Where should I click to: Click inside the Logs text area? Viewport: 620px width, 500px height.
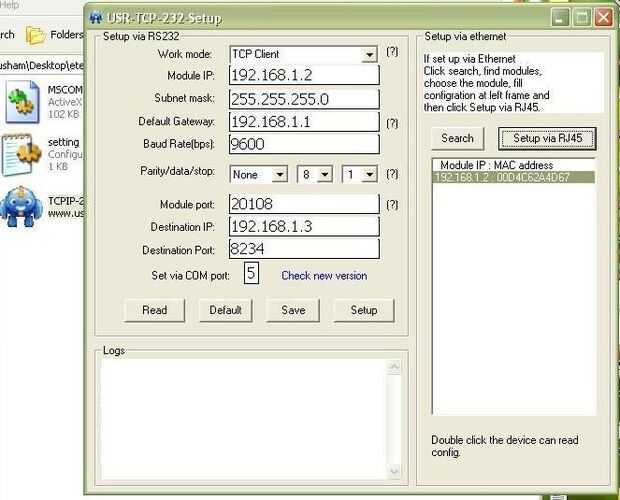(x=244, y=419)
